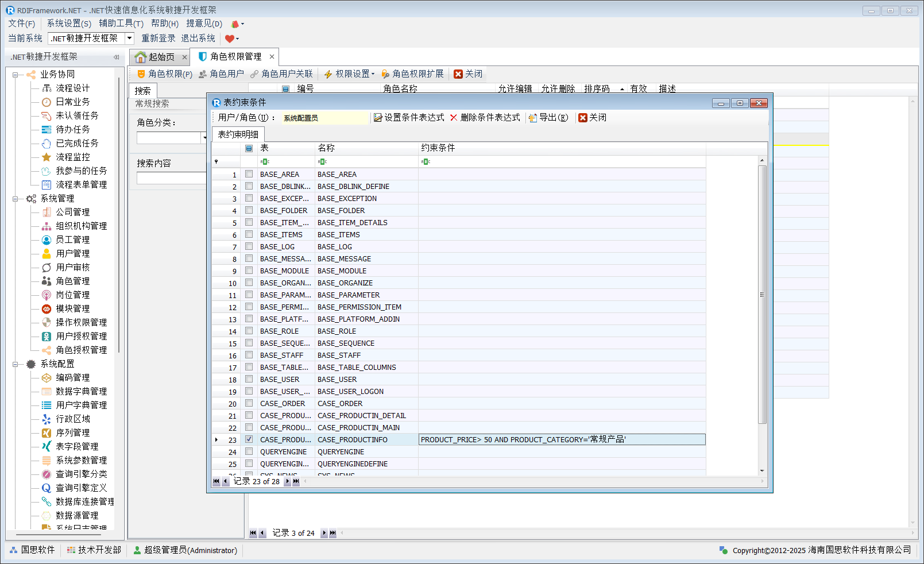Click the 角色用户关联 link icon
The image size is (924, 564).
[254, 74]
